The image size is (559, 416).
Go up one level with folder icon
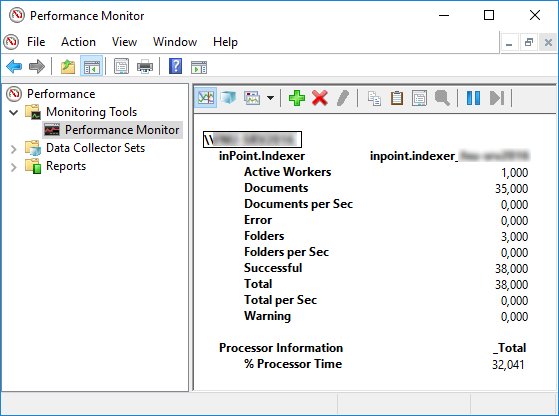tap(68, 67)
